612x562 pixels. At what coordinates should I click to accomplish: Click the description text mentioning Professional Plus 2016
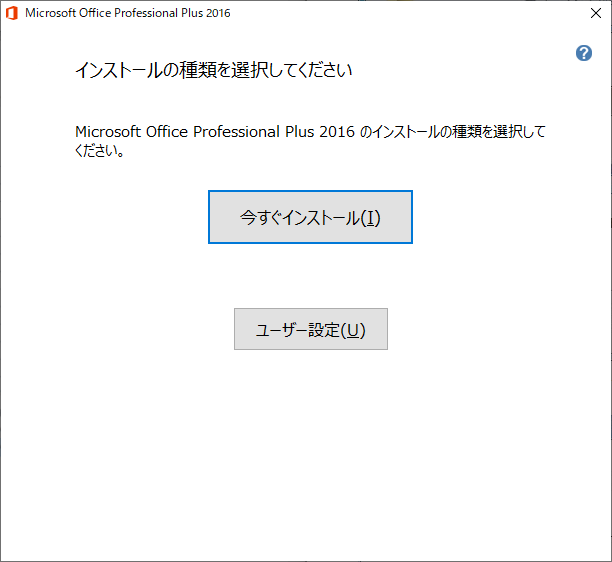310,141
